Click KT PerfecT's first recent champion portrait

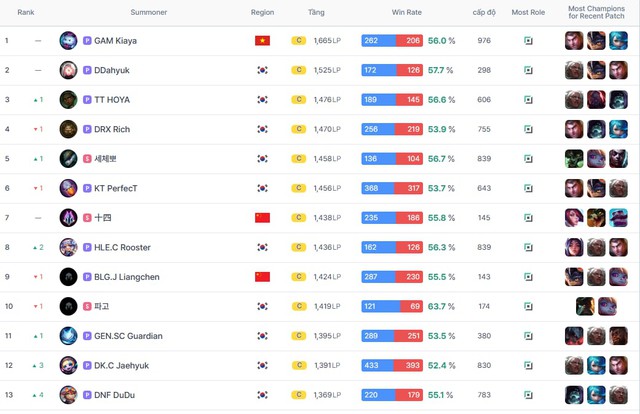pyautogui.click(x=574, y=188)
